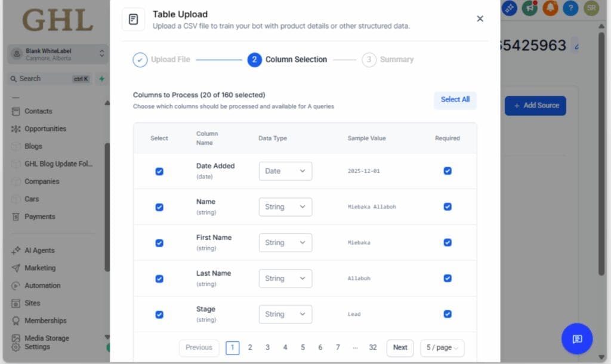Jump to page 4 of columns
Screen dimensions: 611x364
(x=285, y=347)
